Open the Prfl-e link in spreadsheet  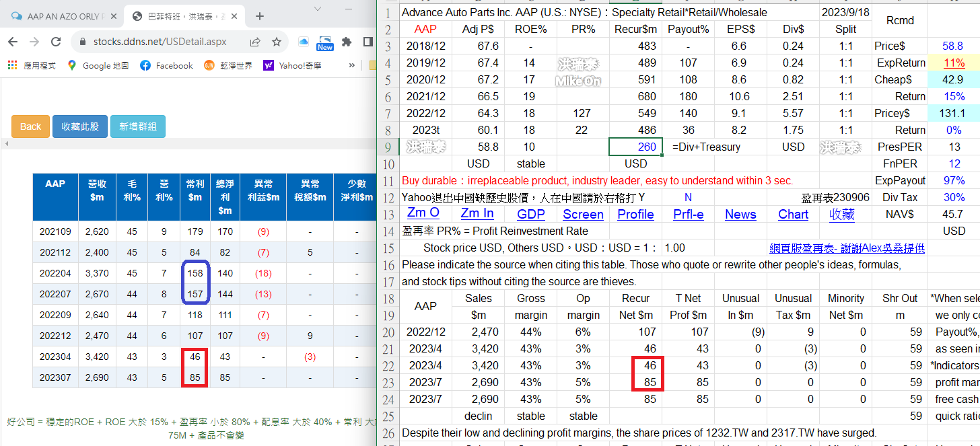688,214
